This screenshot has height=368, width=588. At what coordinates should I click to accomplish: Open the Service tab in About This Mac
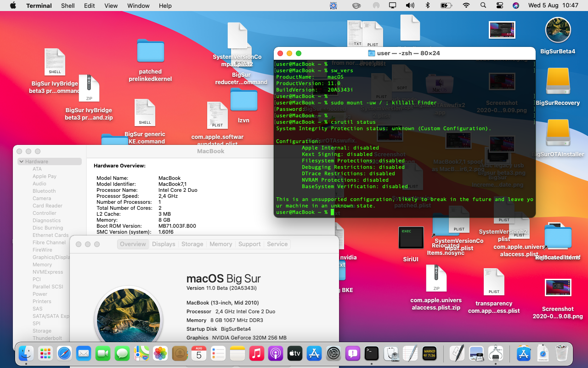[x=277, y=244]
